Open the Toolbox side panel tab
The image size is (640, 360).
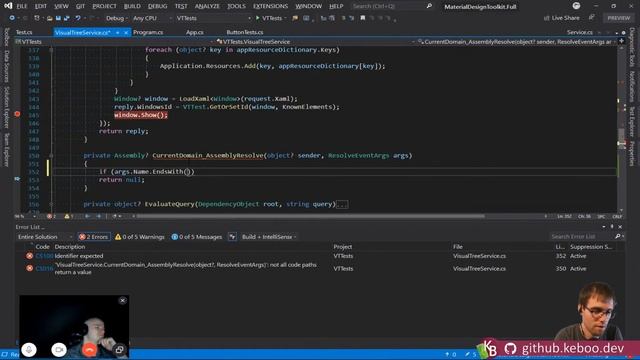click(7, 36)
